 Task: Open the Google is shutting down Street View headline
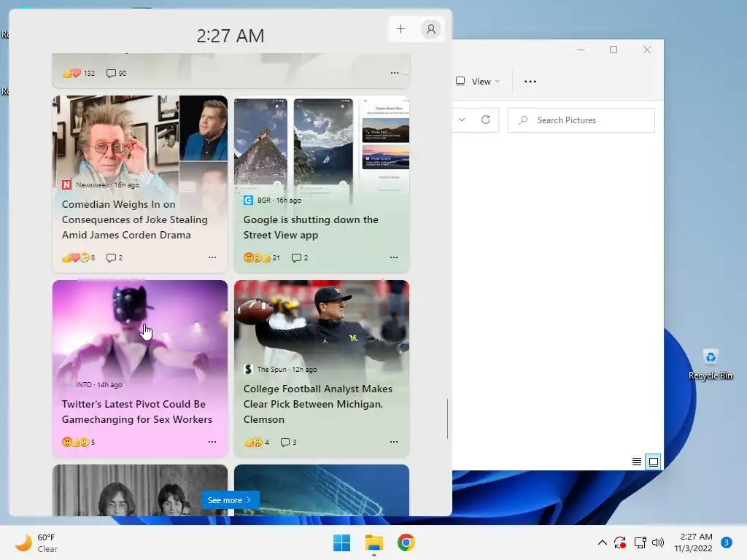point(311,227)
